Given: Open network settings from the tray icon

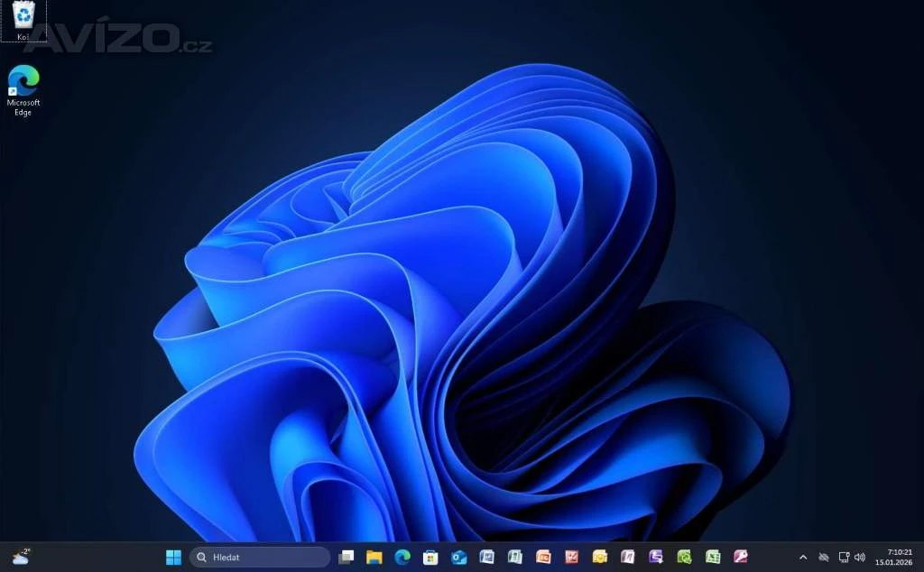Looking at the screenshot, I should click(843, 558).
